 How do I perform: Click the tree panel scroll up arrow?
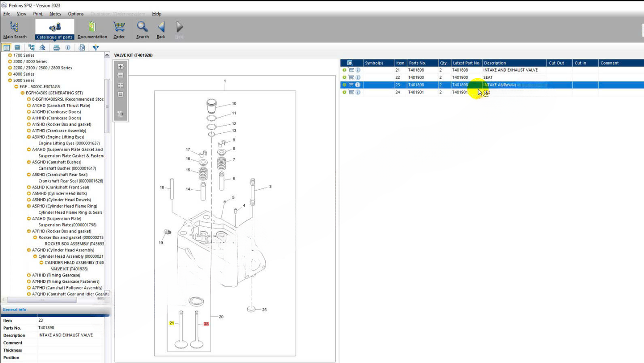point(107,55)
